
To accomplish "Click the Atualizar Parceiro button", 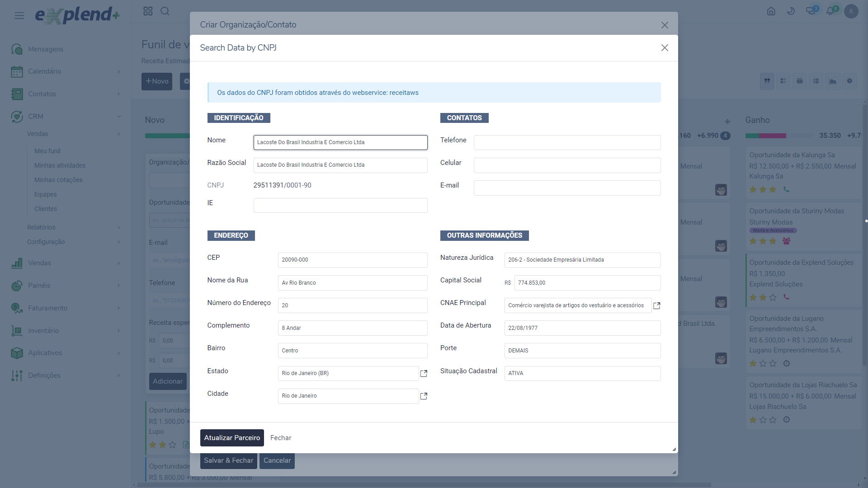I will [x=232, y=438].
